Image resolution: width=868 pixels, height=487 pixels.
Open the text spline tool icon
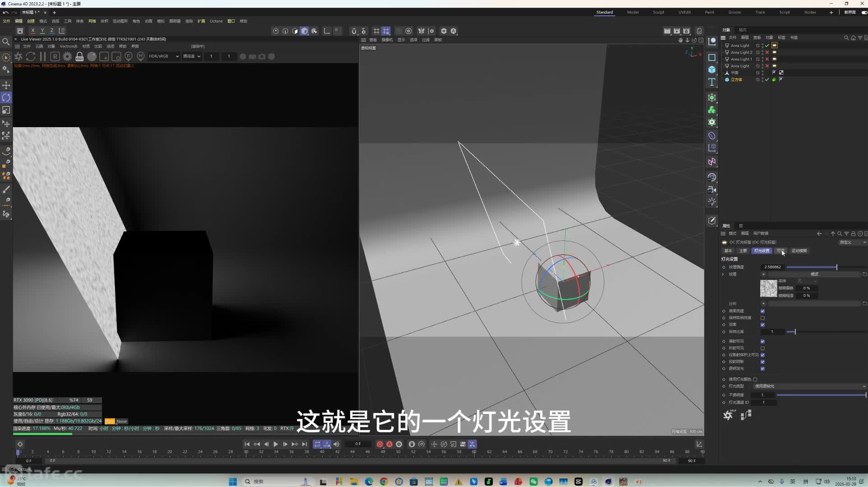(712, 82)
